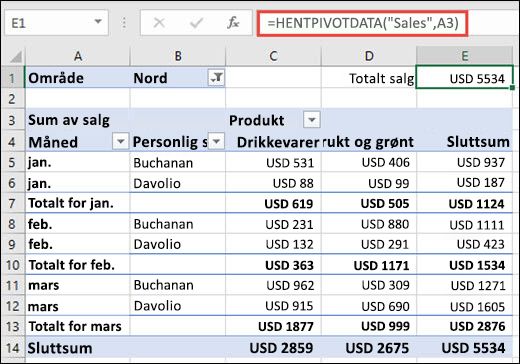Click the Sluttsum label in row 14

tap(78, 348)
